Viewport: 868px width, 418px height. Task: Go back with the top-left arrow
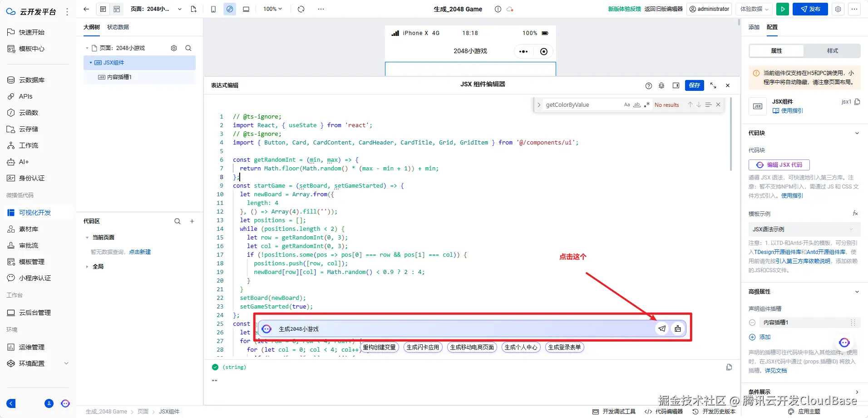(x=86, y=9)
